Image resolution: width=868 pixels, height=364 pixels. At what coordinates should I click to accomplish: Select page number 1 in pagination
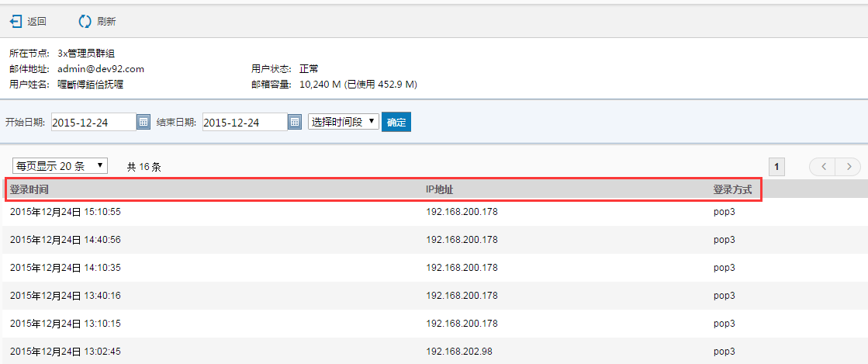[x=777, y=166]
